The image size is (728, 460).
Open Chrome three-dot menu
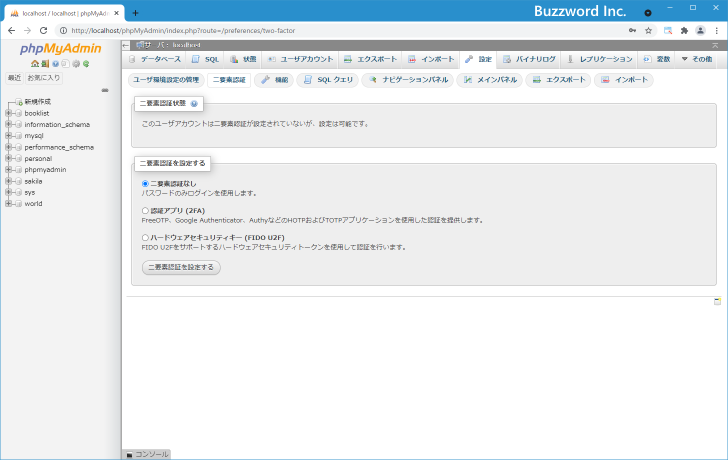pyautogui.click(x=717, y=31)
